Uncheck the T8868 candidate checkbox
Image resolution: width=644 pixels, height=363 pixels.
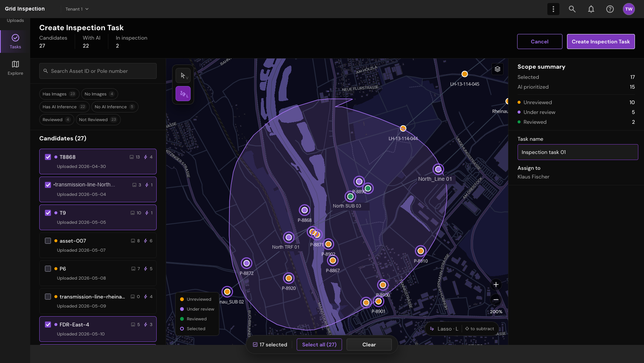tap(48, 157)
